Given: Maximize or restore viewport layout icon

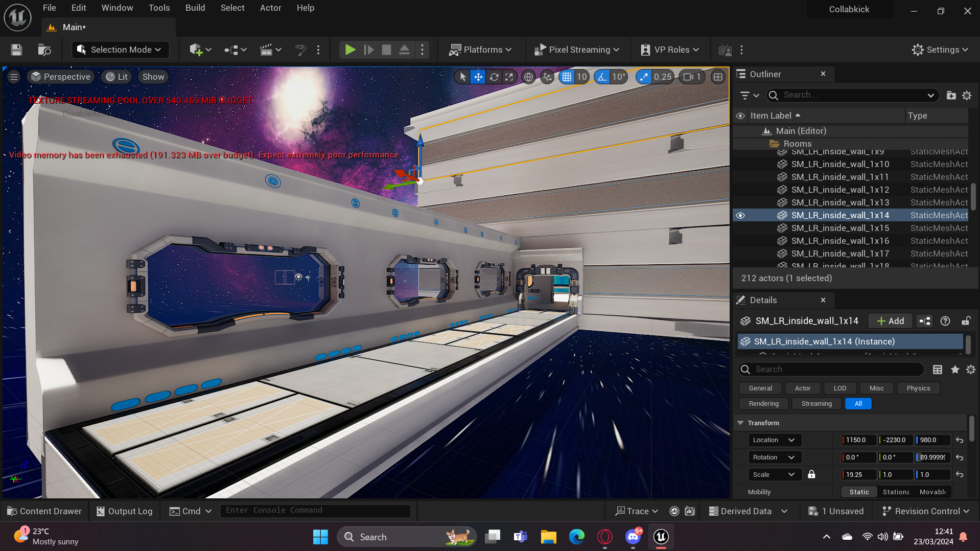Looking at the screenshot, I should (x=718, y=77).
